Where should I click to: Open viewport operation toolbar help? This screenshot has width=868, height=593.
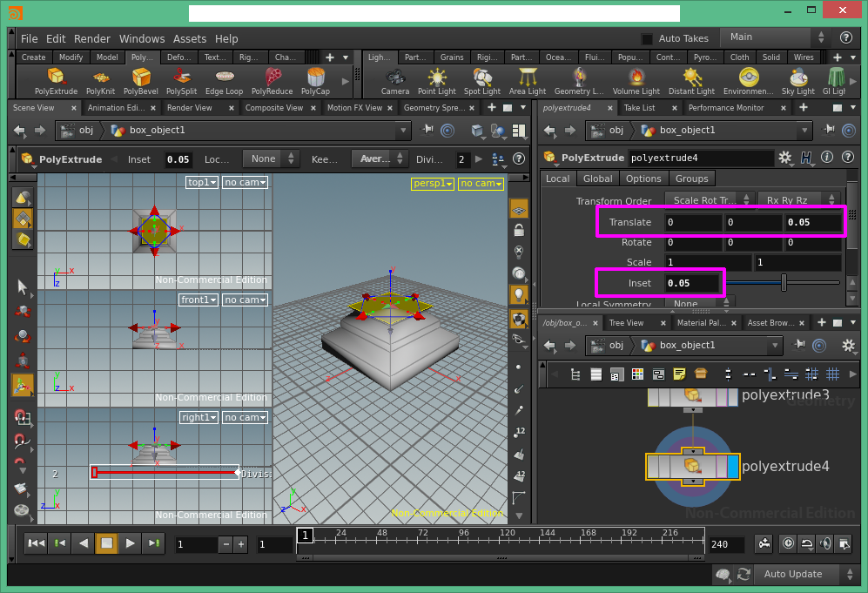tap(519, 158)
